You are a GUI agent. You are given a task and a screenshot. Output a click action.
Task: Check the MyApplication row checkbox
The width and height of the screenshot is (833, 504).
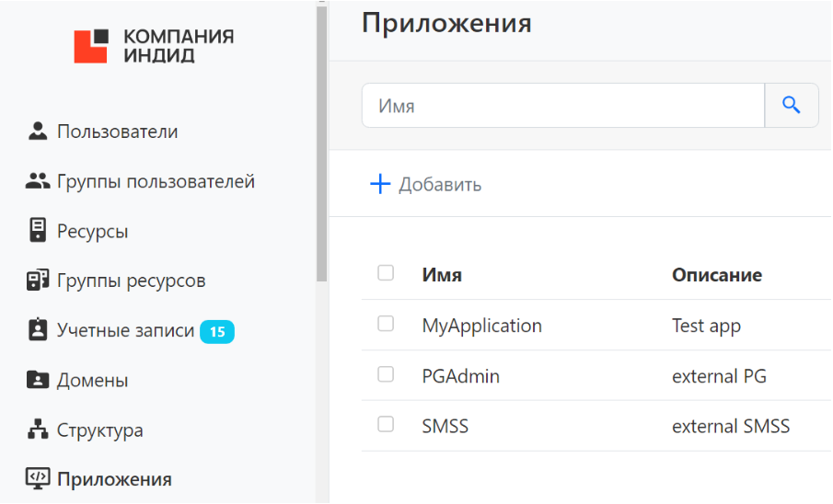(x=386, y=324)
